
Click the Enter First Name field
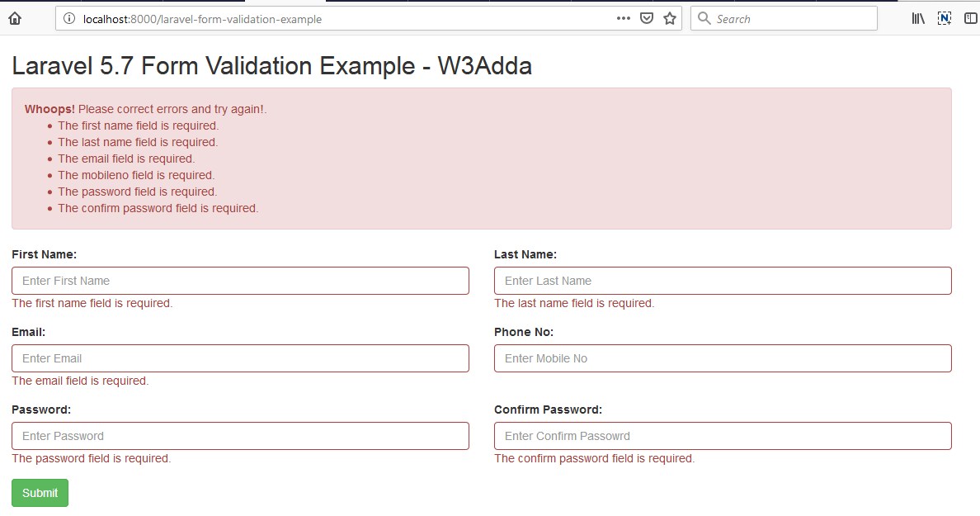click(239, 280)
